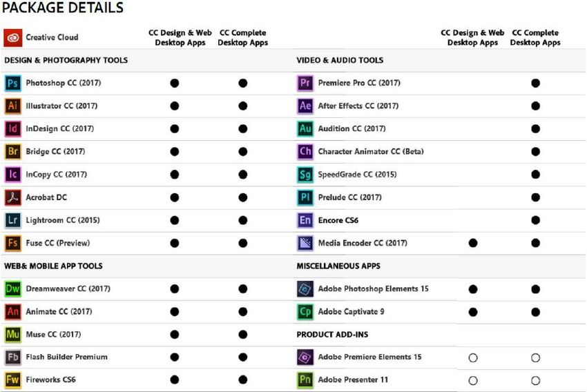Viewport: 587px width, 392px height.
Task: Select the SpeedGrade CC Sg icon
Action: (305, 175)
